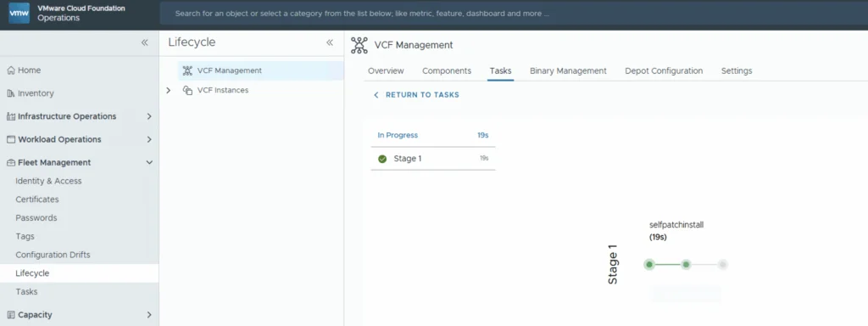868x326 pixels.
Task: Click Return to Tasks link
Action: point(422,95)
